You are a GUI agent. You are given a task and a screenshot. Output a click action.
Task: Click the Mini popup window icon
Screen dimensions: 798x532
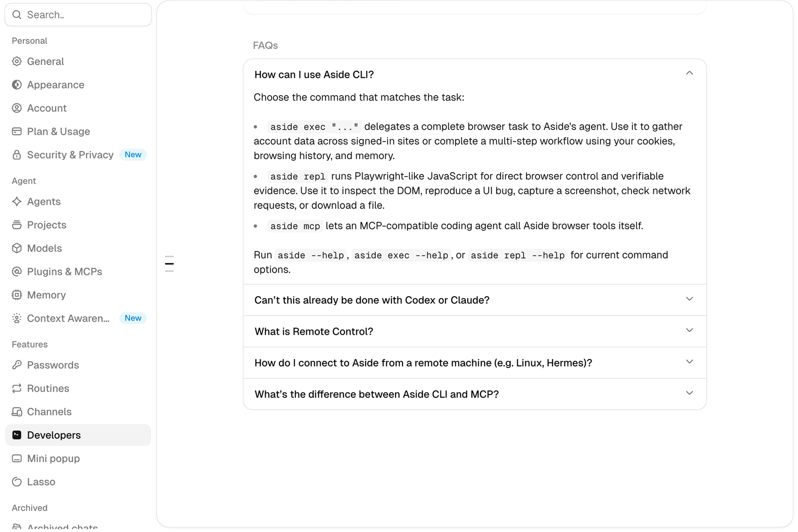[x=17, y=458]
